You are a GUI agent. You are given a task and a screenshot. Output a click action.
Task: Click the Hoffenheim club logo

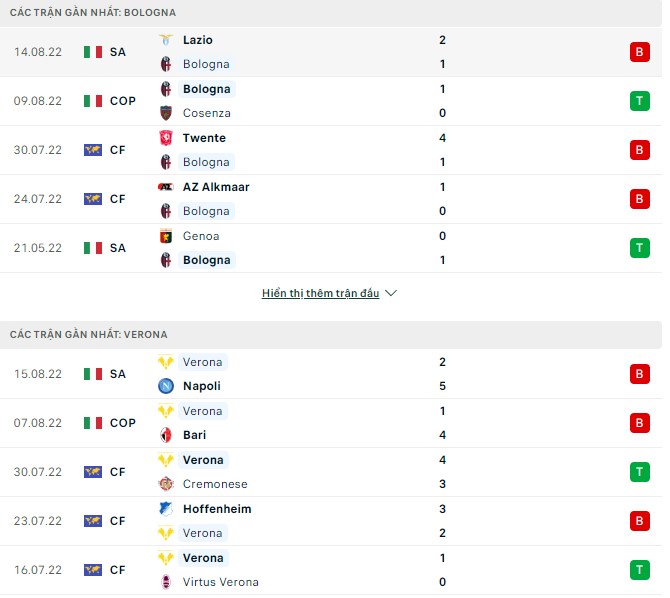pyautogui.click(x=166, y=509)
